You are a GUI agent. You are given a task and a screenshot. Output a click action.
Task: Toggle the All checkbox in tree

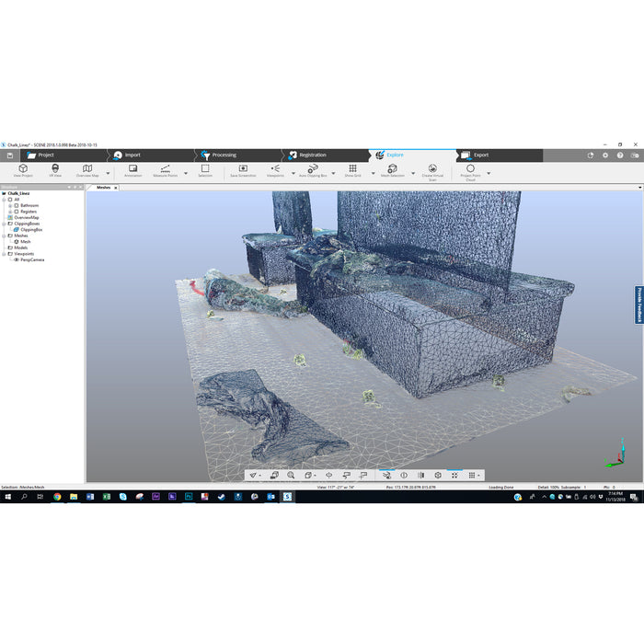pyautogui.click(x=10, y=200)
